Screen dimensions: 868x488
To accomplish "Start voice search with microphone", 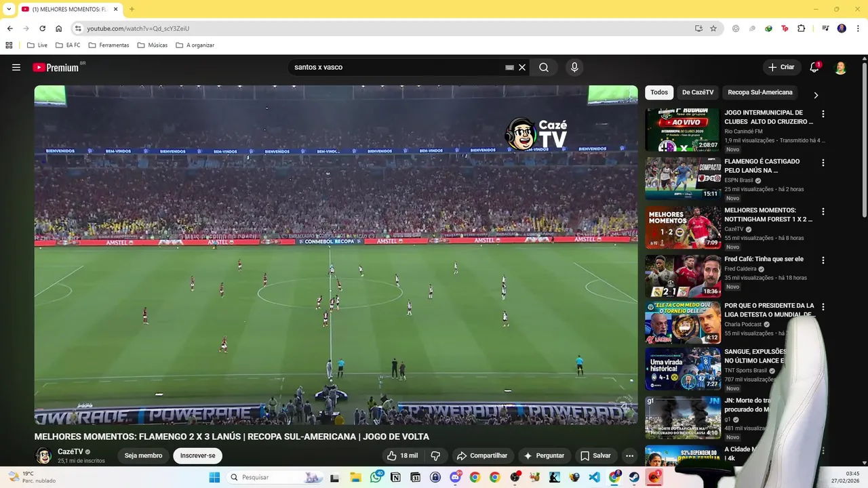I will click(574, 67).
